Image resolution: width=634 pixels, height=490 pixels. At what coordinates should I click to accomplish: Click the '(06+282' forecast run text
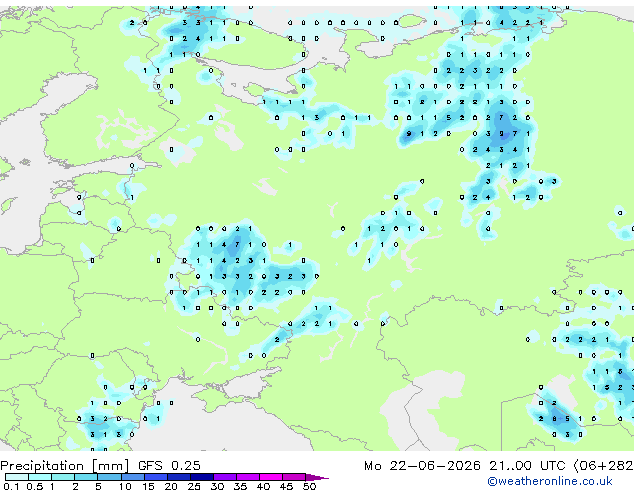[x=603, y=466]
